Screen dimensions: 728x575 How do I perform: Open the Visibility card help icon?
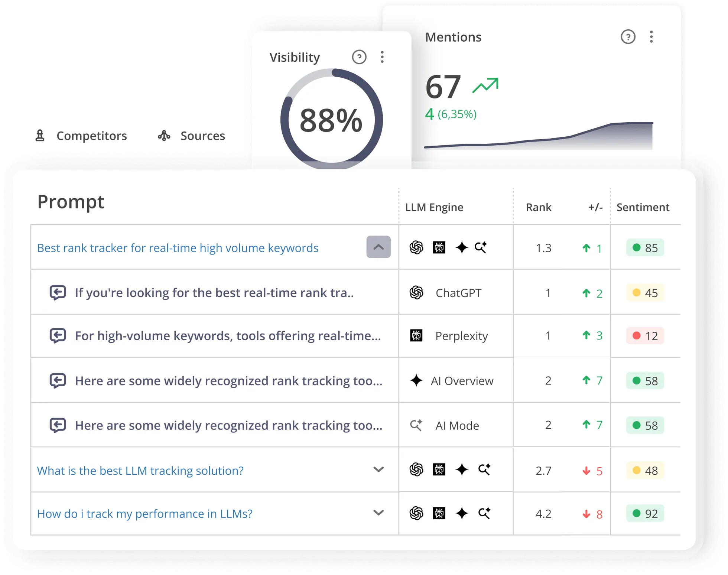point(359,57)
